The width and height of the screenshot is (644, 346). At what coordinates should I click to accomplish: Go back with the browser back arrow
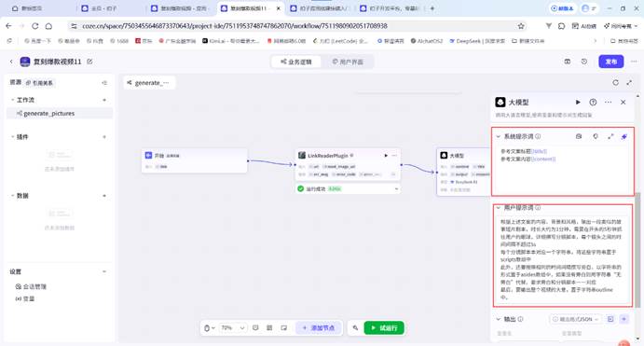coord(8,26)
